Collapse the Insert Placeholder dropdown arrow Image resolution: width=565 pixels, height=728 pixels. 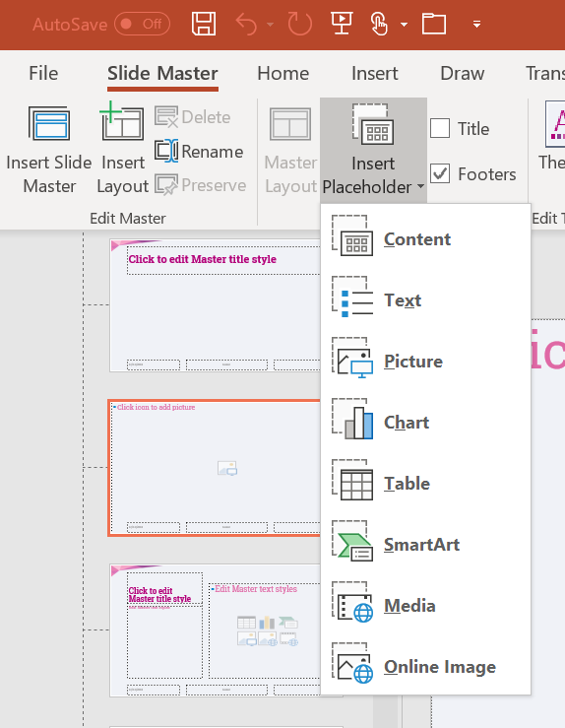pos(420,186)
